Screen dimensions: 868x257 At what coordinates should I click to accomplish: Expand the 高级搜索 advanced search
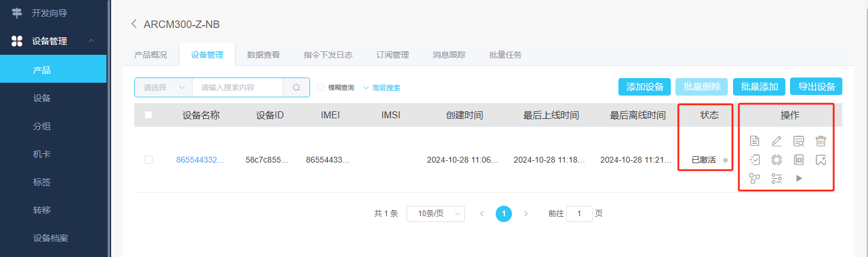coord(382,87)
